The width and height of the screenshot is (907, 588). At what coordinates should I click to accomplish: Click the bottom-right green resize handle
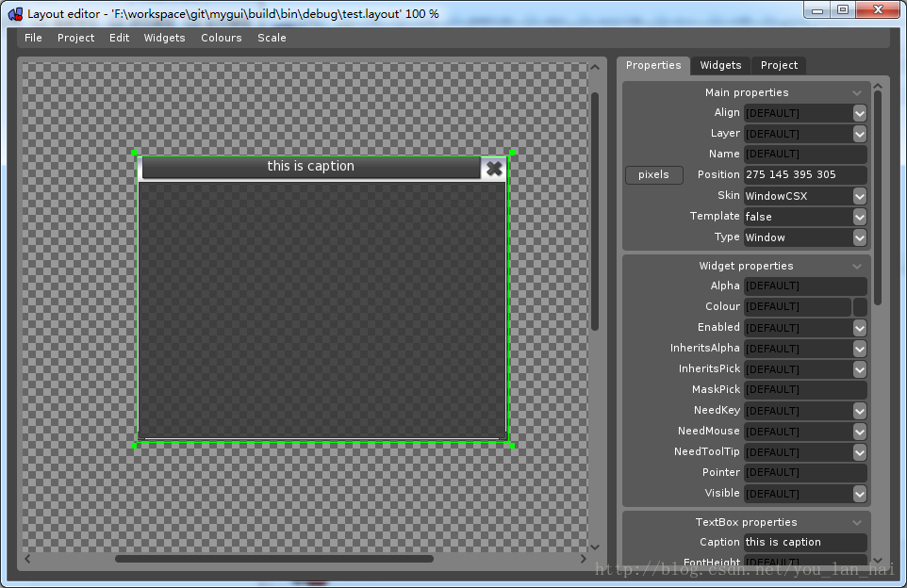pos(512,446)
